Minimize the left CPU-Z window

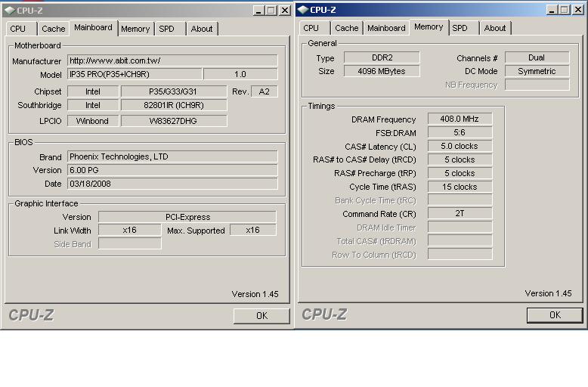[258, 11]
